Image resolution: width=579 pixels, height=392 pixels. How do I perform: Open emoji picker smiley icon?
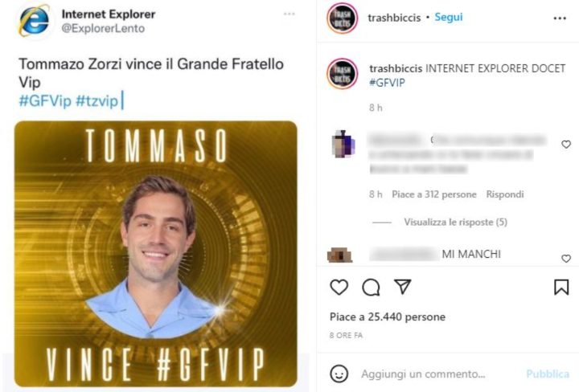click(339, 374)
